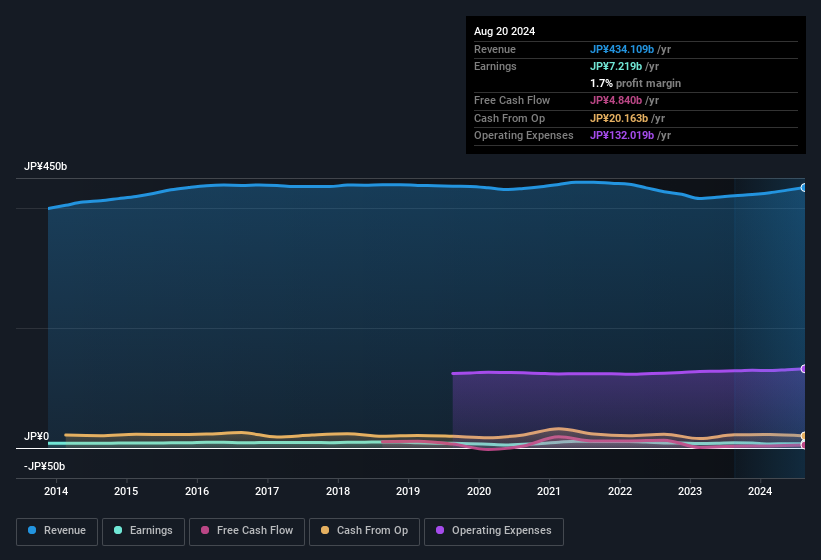Click the -JP¥50b y-axis label
This screenshot has height=560, width=821.
pos(45,466)
